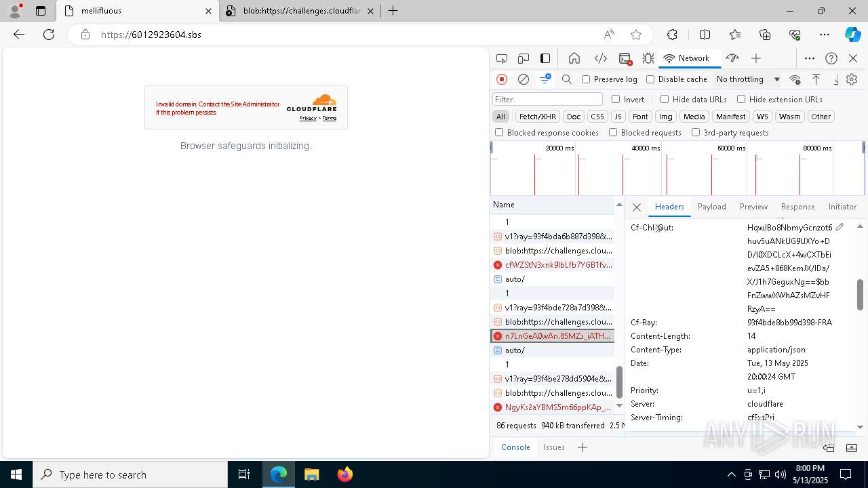868x488 pixels.
Task: Switch to the Preview tab
Action: coord(753,207)
